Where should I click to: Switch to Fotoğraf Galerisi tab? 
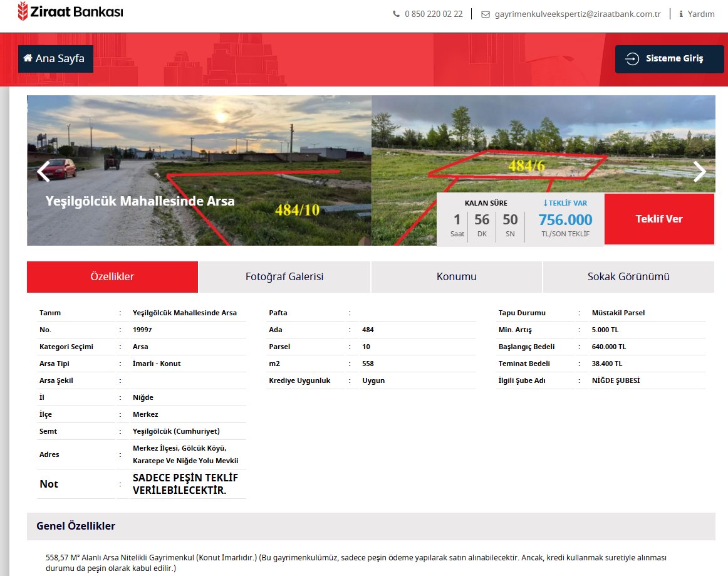click(284, 277)
